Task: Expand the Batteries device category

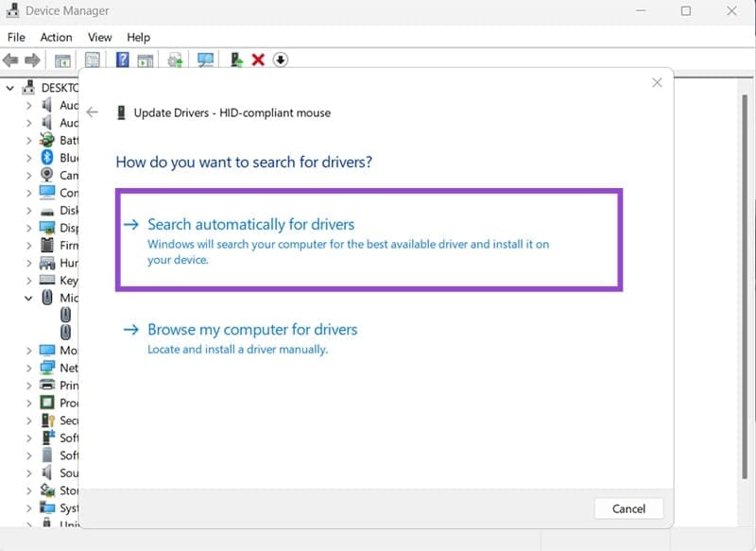Action: click(x=27, y=140)
